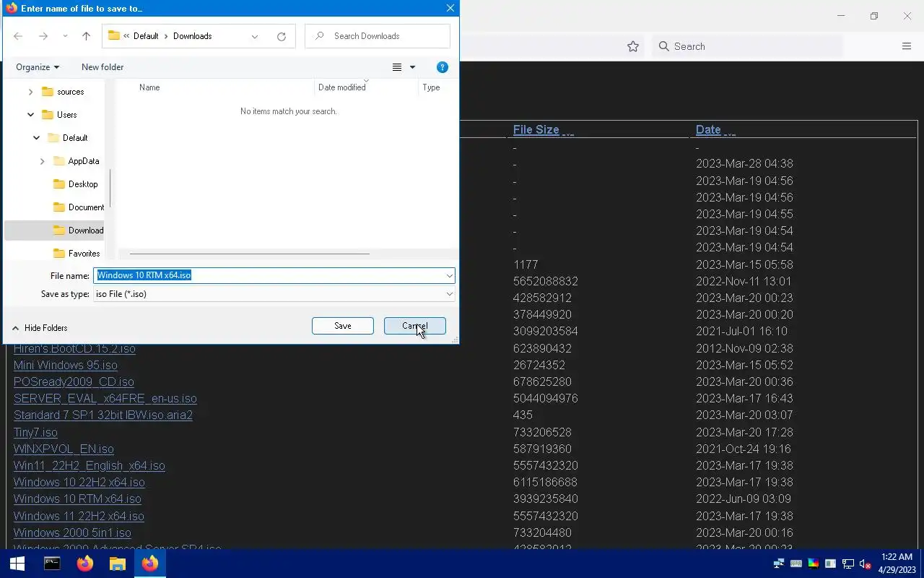Select the Documents folder in tree
924x578 pixels.
[x=79, y=207]
